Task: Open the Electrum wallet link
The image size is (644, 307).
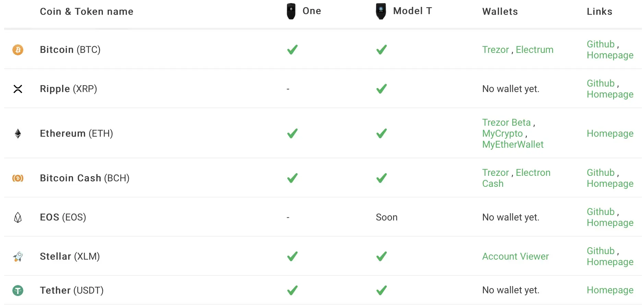Action: click(535, 50)
